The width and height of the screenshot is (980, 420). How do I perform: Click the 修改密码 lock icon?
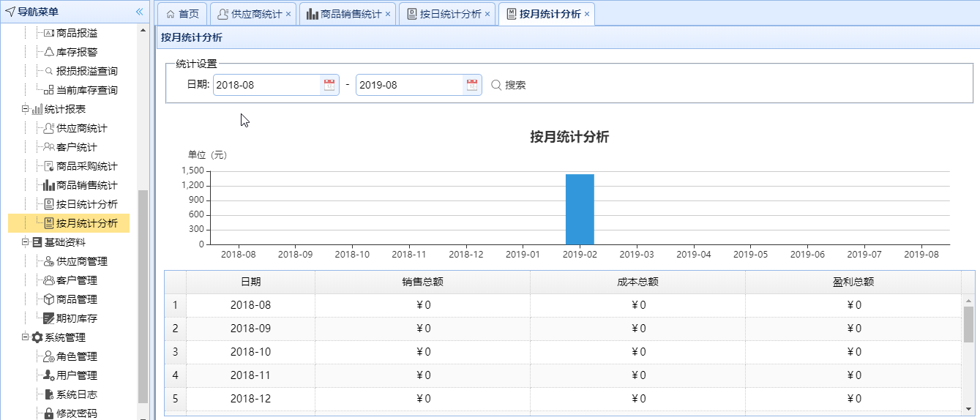49,413
